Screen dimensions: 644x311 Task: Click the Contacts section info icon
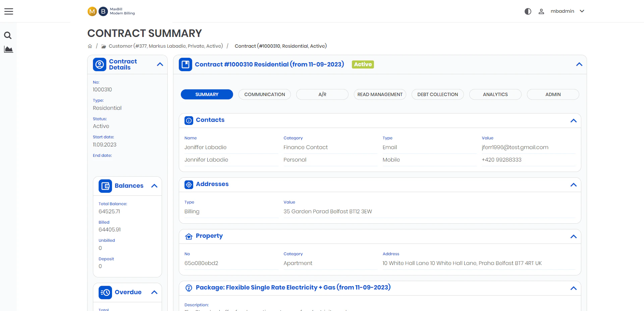coord(189,121)
